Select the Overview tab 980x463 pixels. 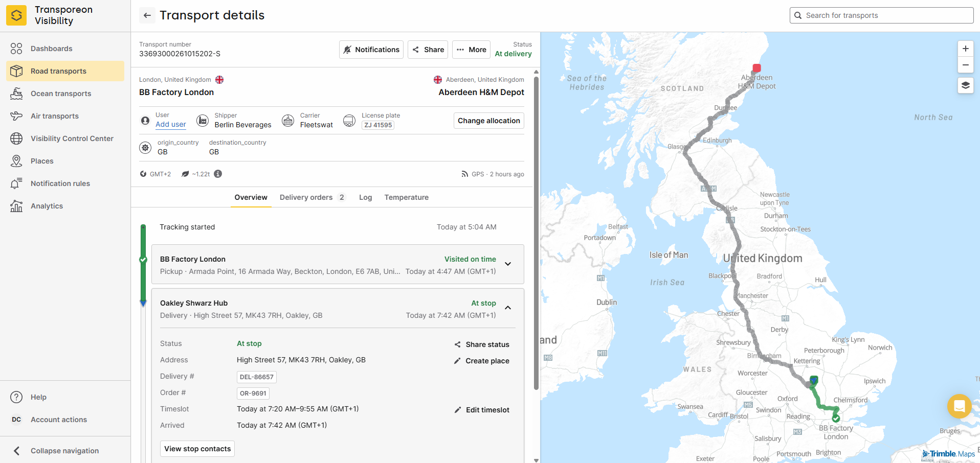click(x=251, y=197)
